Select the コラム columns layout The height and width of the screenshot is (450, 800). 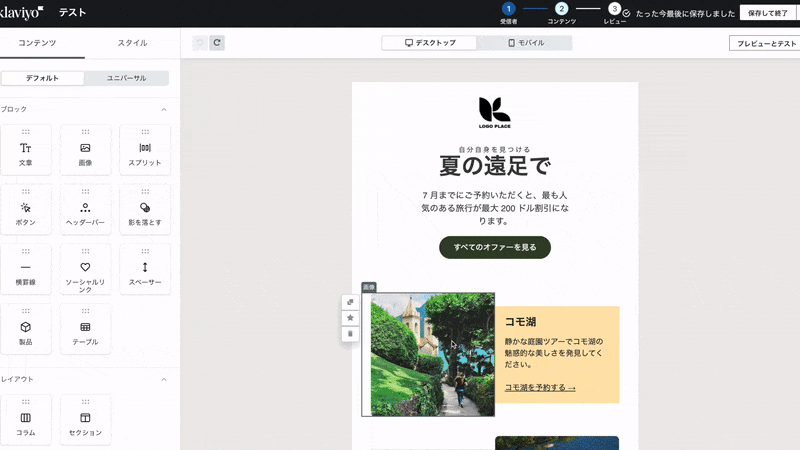coord(26,420)
